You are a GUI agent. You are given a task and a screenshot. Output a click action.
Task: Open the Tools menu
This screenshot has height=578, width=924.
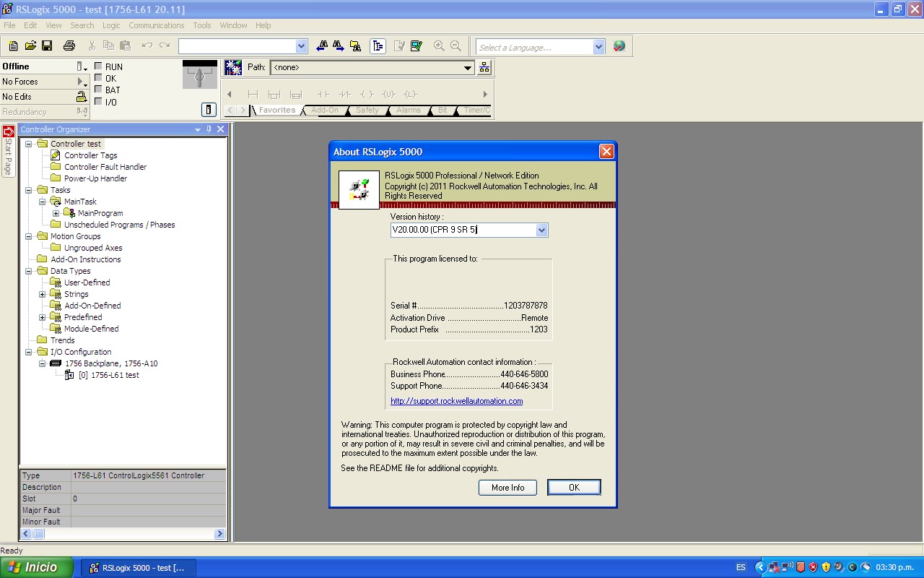202,25
